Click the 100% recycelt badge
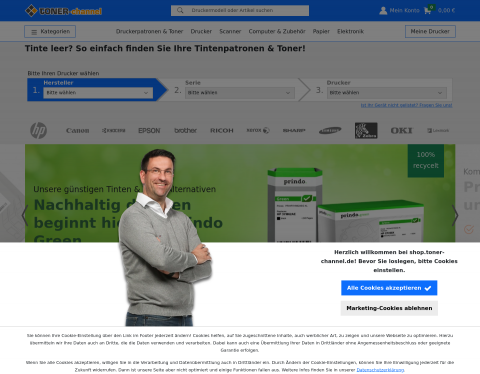Screen dimensions: 480x374 click(x=426, y=160)
